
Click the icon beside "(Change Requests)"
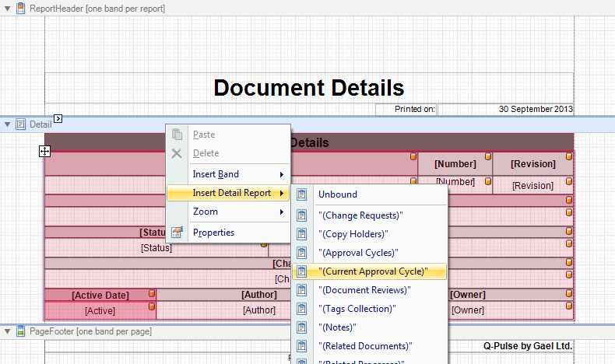click(x=301, y=215)
